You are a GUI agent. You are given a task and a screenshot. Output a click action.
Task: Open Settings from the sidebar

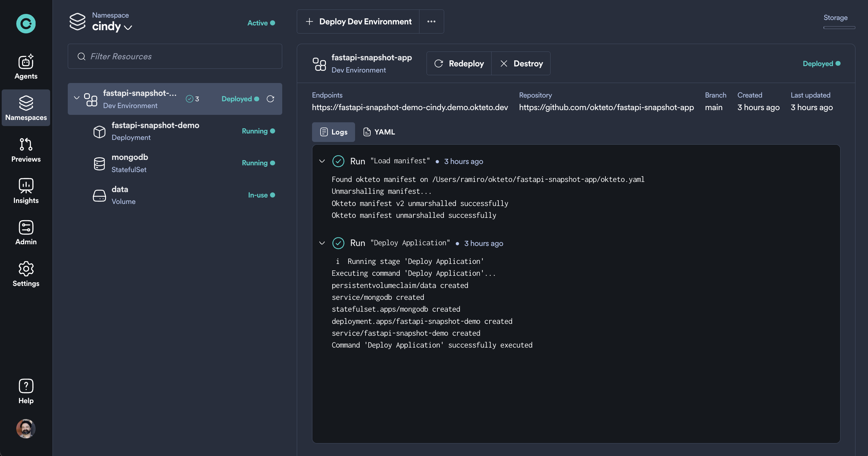click(x=26, y=274)
